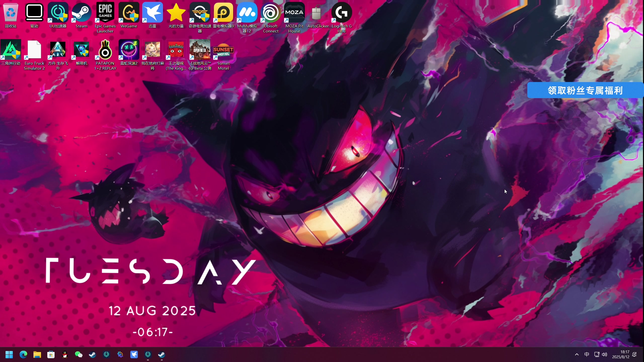The height and width of the screenshot is (362, 644).
Task: Open the 迅雷 bird icon in taskbar
Action: pyautogui.click(x=134, y=354)
